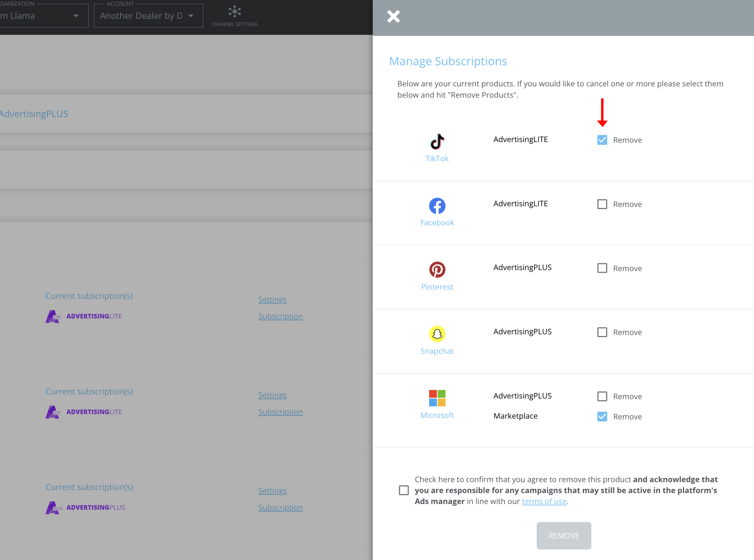Image resolution: width=754 pixels, height=560 pixels.
Task: Uncheck Remove for TikTok AdvertisingLITE
Action: (602, 140)
